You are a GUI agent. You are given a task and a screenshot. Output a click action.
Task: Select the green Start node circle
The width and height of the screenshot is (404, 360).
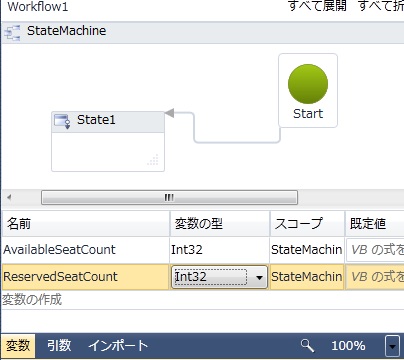click(308, 84)
